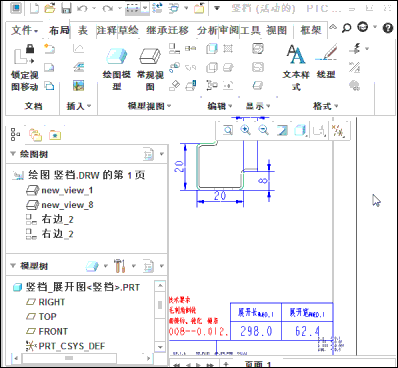Open the 文本样式 button

[296, 68]
